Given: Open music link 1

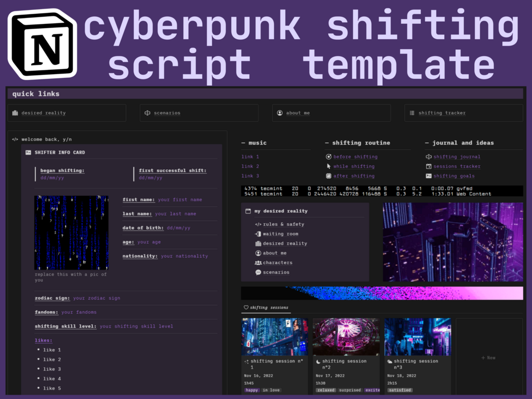Looking at the screenshot, I should tap(250, 157).
